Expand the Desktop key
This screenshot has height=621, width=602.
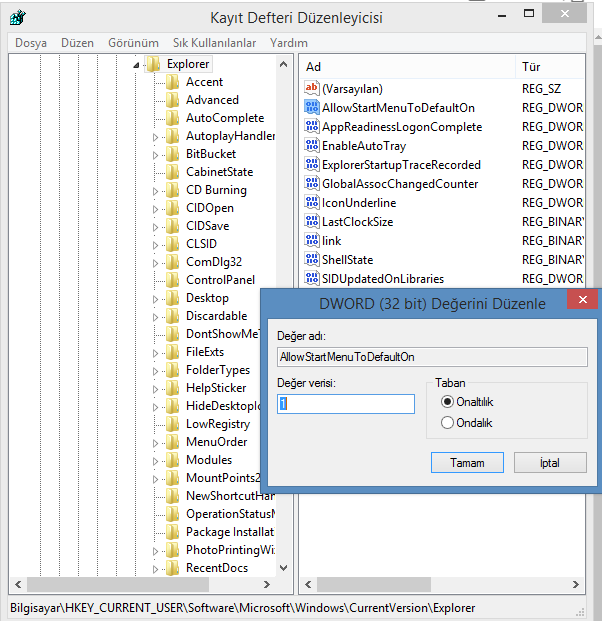pyautogui.click(x=155, y=299)
